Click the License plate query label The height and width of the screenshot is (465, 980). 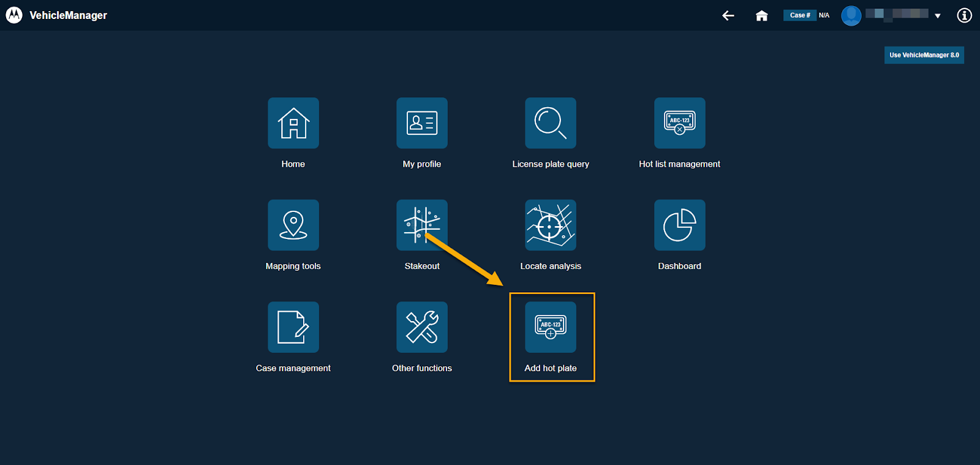click(x=551, y=164)
